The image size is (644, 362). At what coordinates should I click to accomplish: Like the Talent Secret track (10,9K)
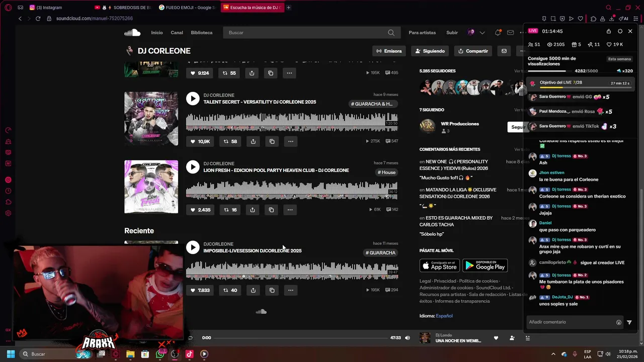(200, 142)
